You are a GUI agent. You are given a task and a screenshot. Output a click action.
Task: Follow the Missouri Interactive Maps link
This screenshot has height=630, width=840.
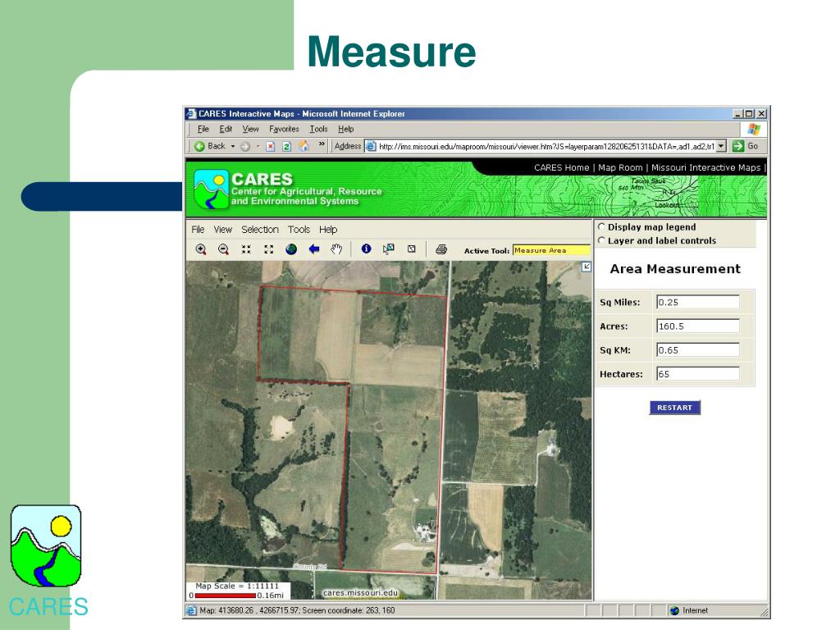click(705, 167)
